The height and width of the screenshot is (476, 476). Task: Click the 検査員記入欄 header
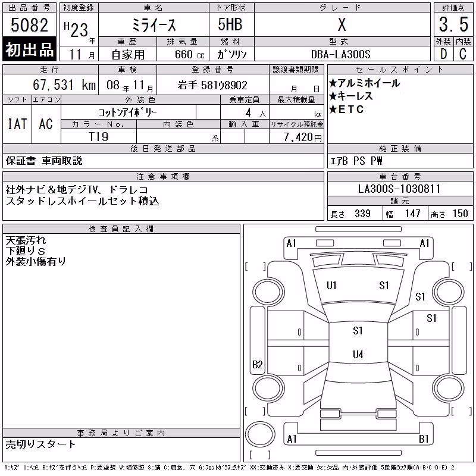click(x=121, y=229)
